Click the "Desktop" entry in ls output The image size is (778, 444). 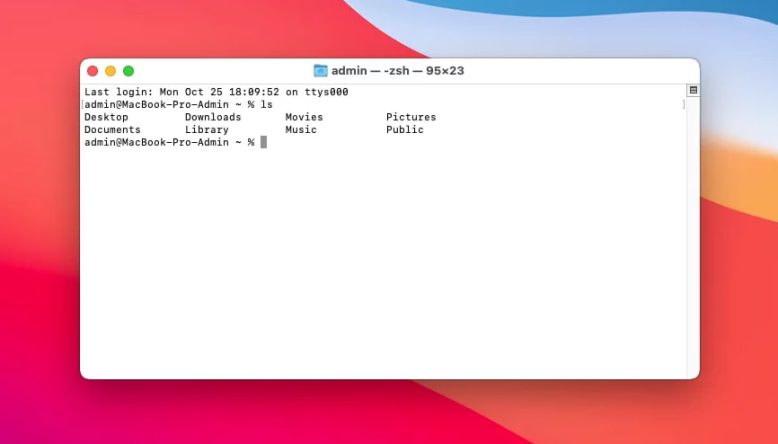tap(106, 117)
